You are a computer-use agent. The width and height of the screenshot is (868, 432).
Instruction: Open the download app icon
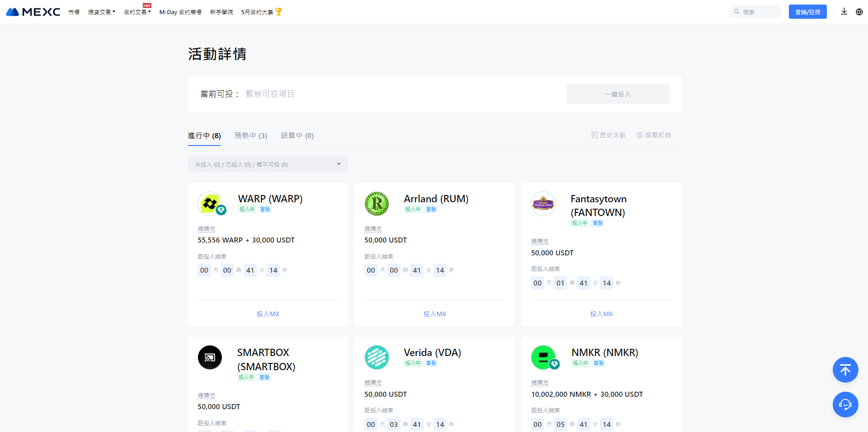point(844,11)
